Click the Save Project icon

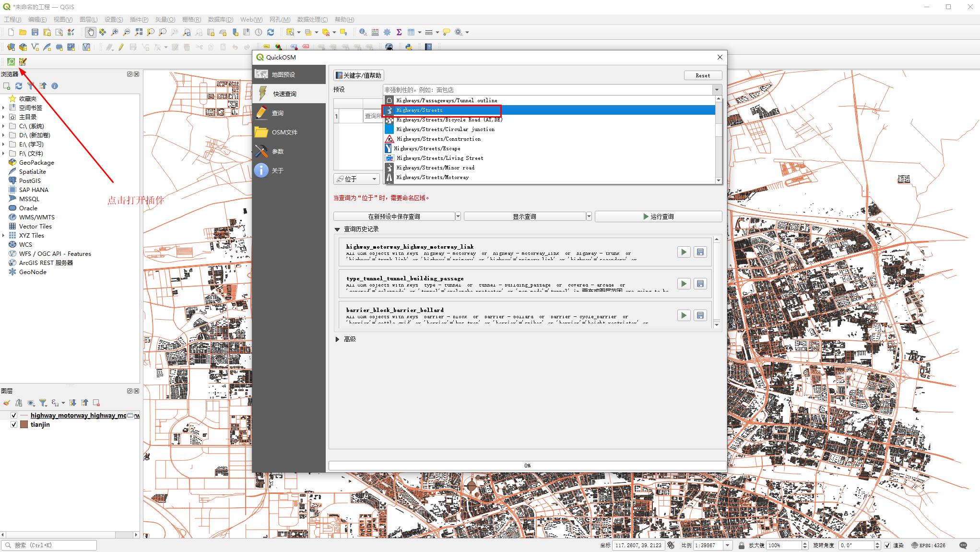[35, 32]
